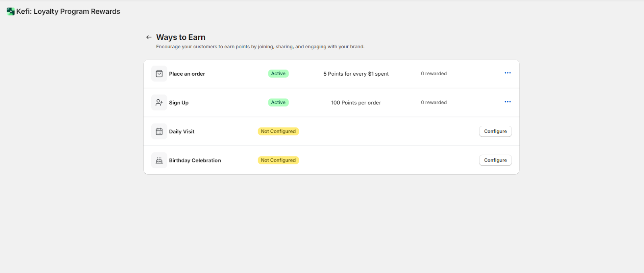Configure the Birthday Celebration earning rule
This screenshot has width=644, height=273.
495,160
